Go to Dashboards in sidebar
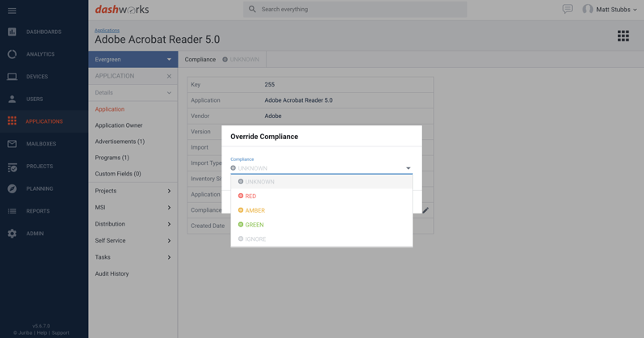Viewport: 644px width, 338px height. pyautogui.click(x=44, y=32)
